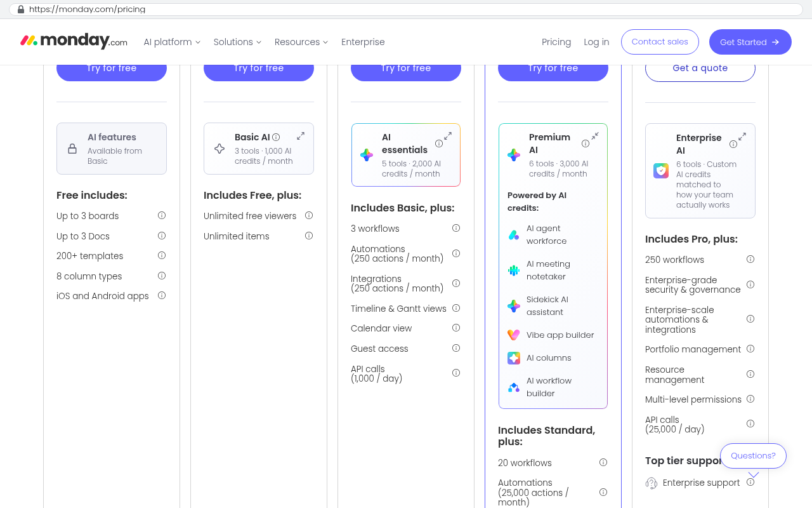Open the AI platform dropdown menu
The width and height of the screenshot is (812, 508).
click(x=172, y=42)
